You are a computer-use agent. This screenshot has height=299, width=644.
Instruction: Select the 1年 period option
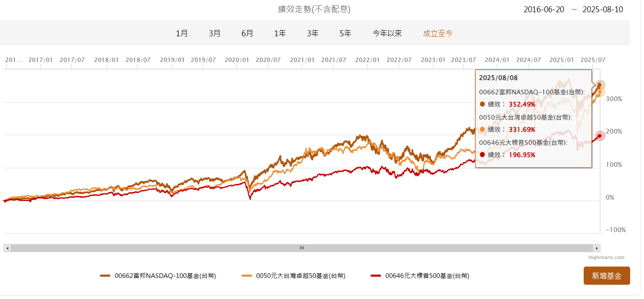(x=279, y=33)
